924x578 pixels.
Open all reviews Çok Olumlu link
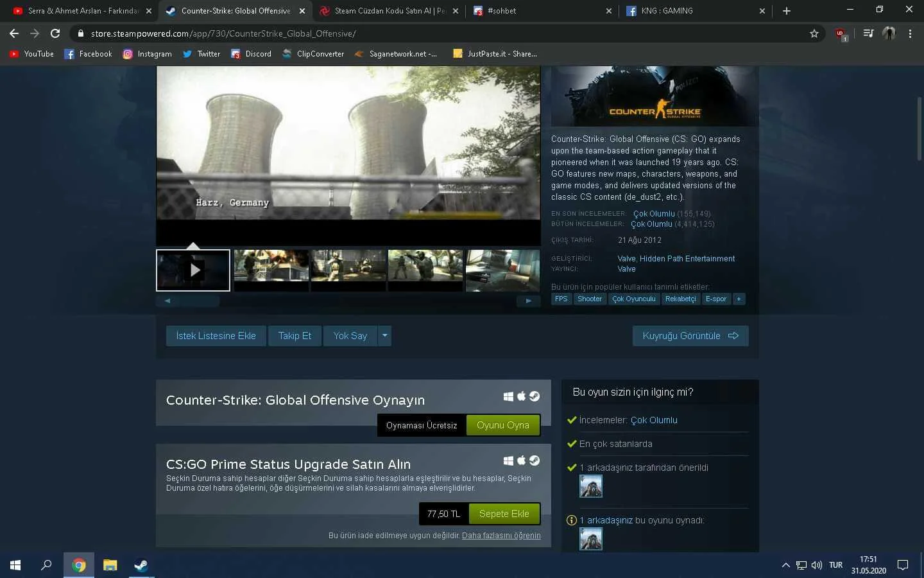(x=651, y=224)
